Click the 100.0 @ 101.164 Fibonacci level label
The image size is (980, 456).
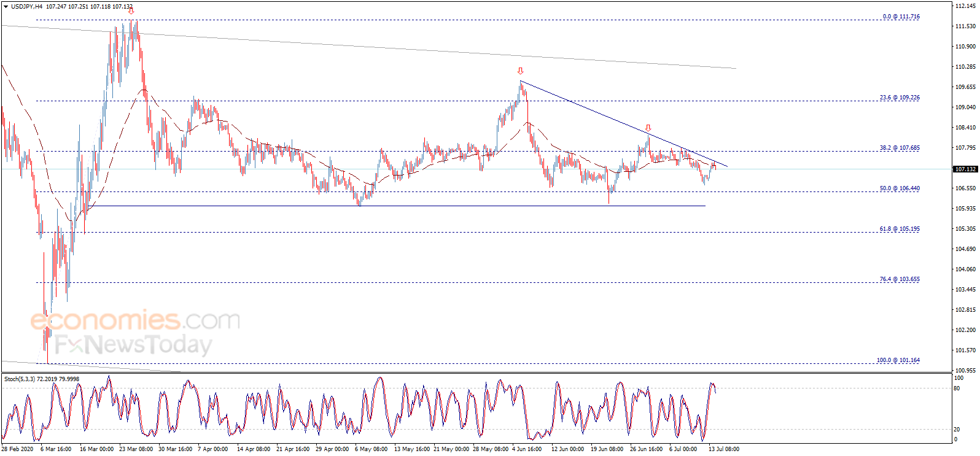click(x=898, y=360)
